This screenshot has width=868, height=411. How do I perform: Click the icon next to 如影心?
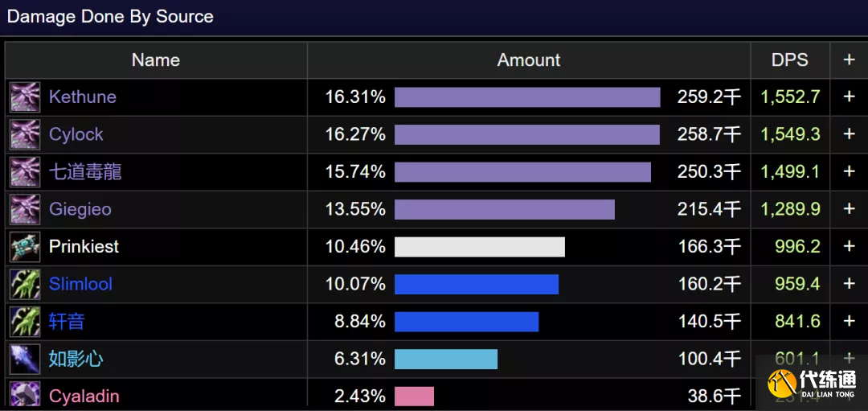pyautogui.click(x=25, y=359)
